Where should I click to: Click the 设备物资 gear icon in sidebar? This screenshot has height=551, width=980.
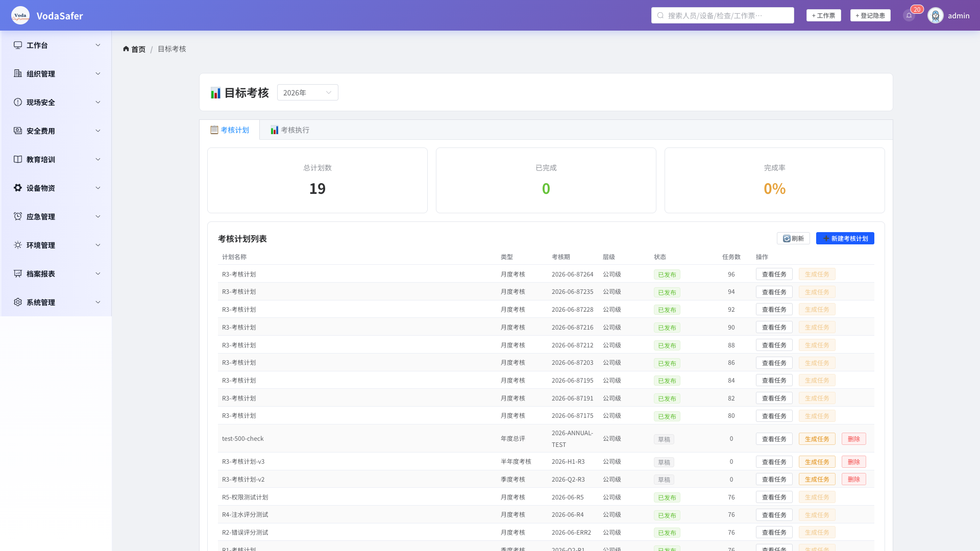pyautogui.click(x=18, y=188)
